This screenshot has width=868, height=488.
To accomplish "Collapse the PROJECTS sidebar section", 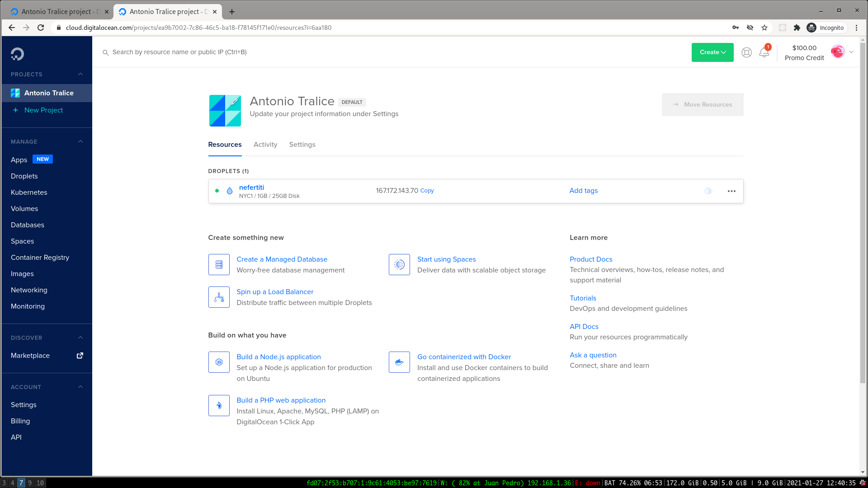I will [80, 74].
